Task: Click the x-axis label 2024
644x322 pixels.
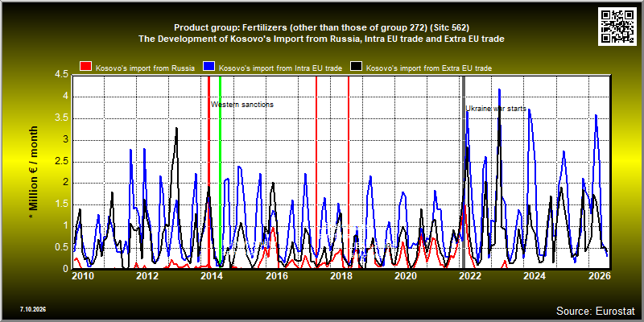Action: click(535, 275)
